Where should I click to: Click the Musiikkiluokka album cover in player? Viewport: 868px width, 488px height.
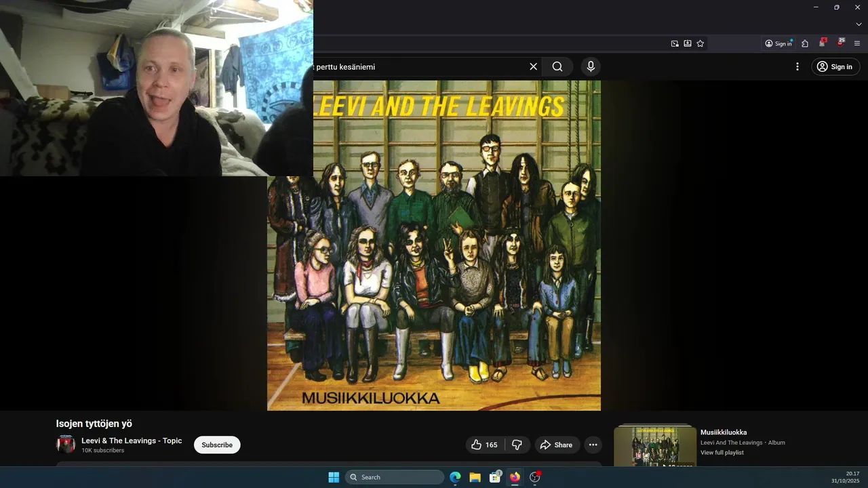[x=434, y=245]
